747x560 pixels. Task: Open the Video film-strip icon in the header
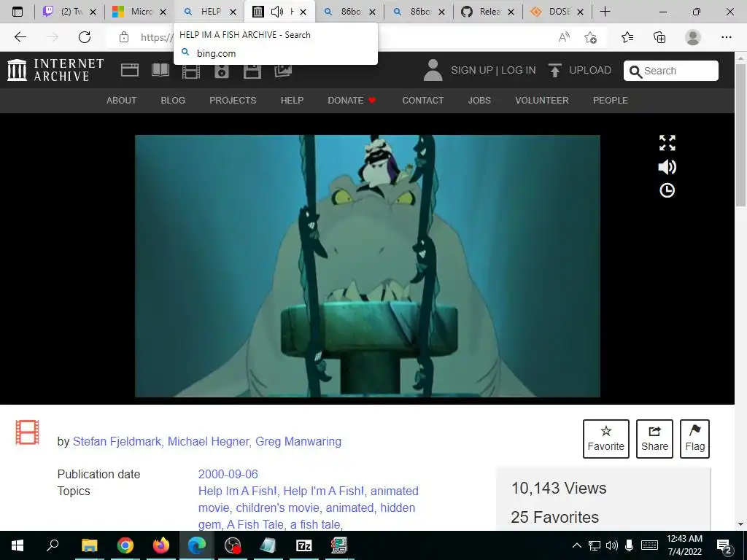[191, 71]
